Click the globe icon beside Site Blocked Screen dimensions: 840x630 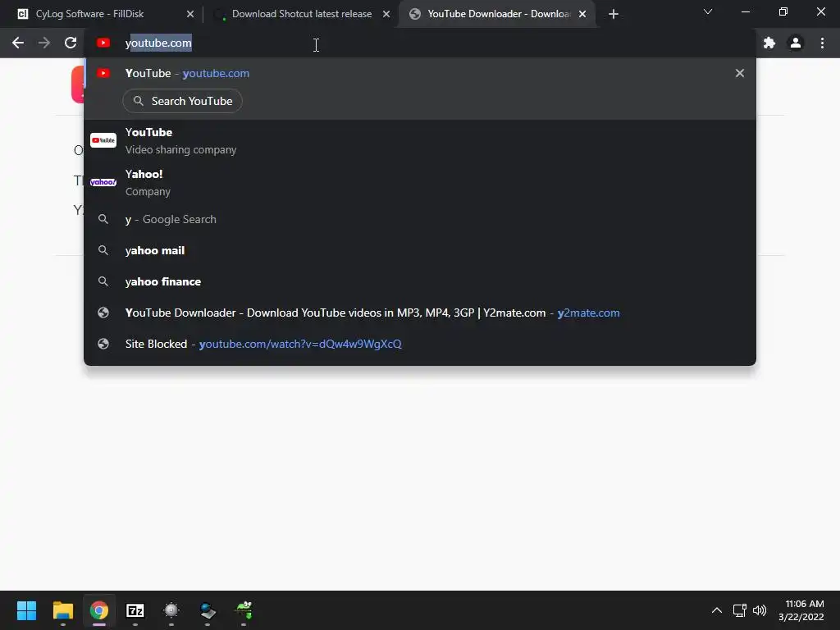click(103, 344)
